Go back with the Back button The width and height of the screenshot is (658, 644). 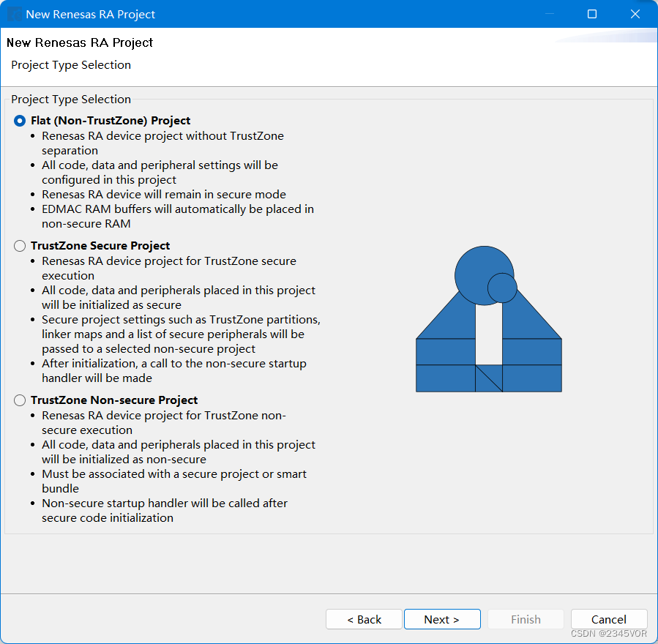(x=364, y=619)
